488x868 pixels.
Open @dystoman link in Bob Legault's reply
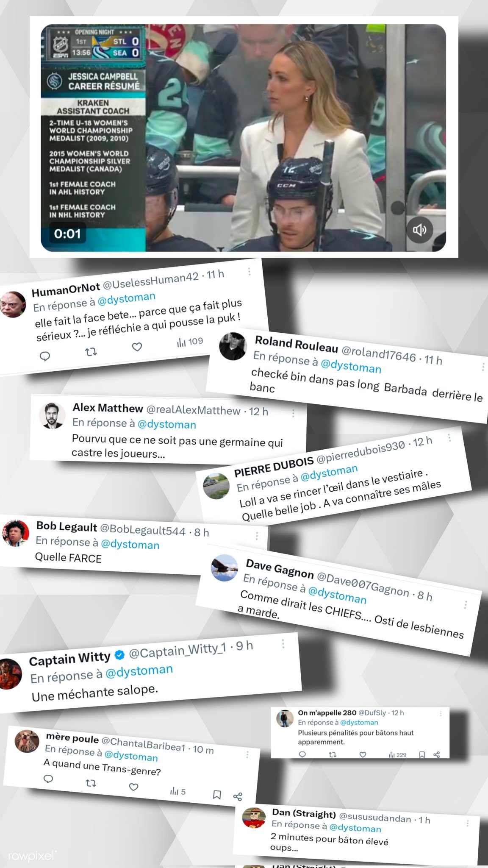(130, 544)
